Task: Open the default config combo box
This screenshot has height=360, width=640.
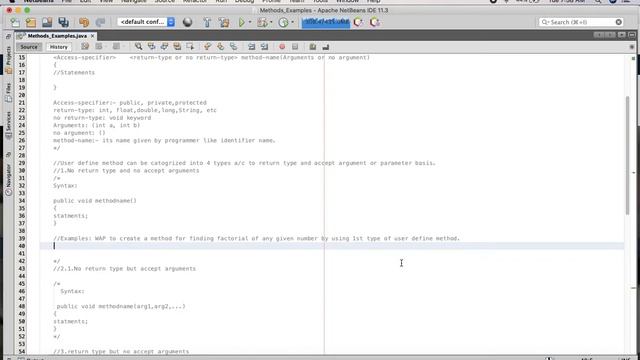Action: 146,22
